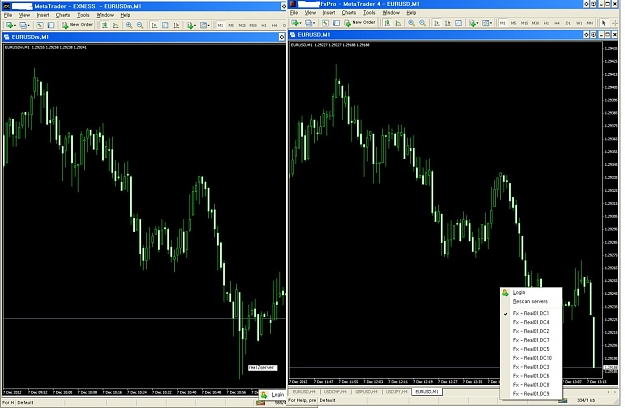Select H4 timeframe in FxPro window
Screen dimensions: 625x408
[x=557, y=23]
